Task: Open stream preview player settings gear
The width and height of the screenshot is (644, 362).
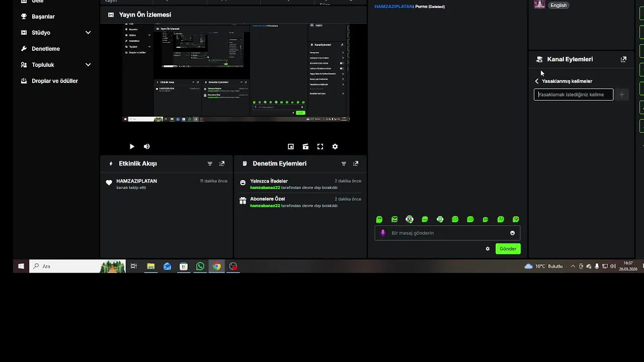Action: [x=335, y=146]
